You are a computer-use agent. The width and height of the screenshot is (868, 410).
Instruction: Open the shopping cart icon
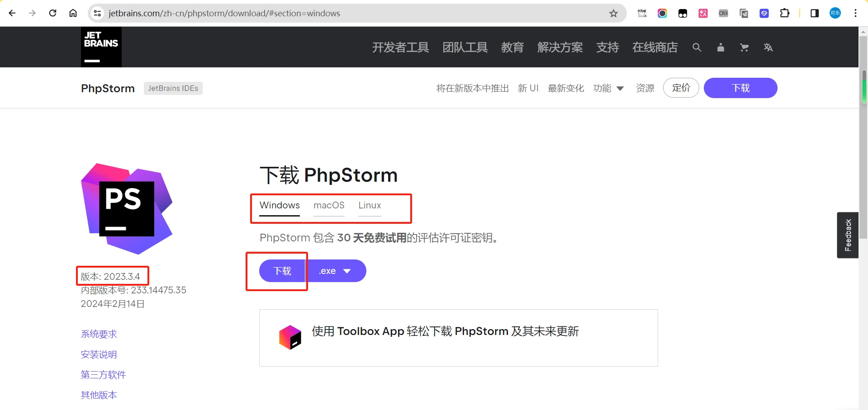[744, 47]
